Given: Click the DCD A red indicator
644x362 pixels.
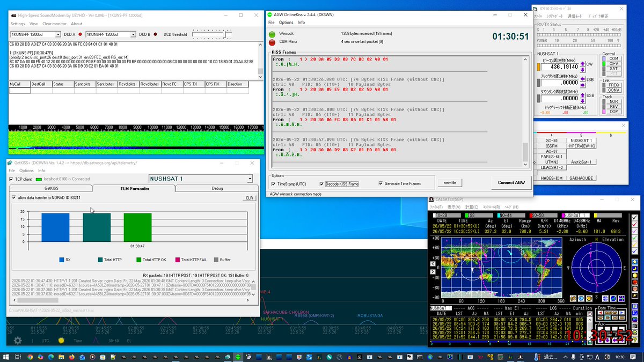Looking at the screenshot, I should pos(80,34).
